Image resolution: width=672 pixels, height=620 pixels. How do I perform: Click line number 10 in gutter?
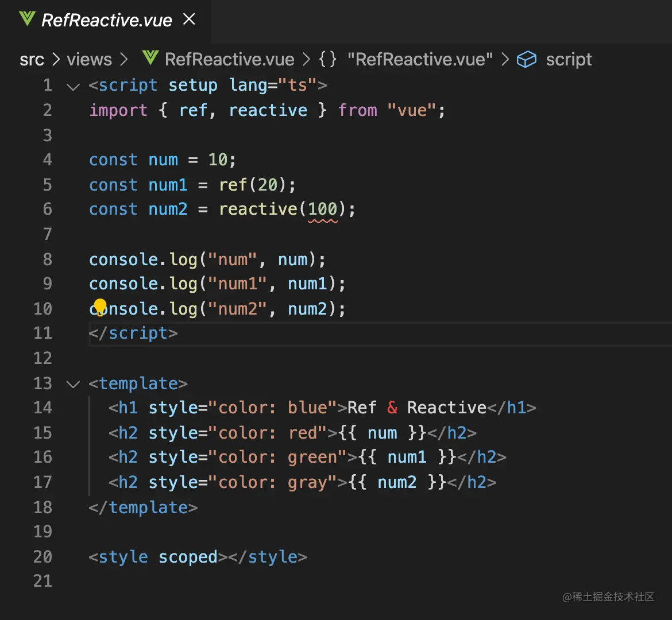pyautogui.click(x=43, y=308)
